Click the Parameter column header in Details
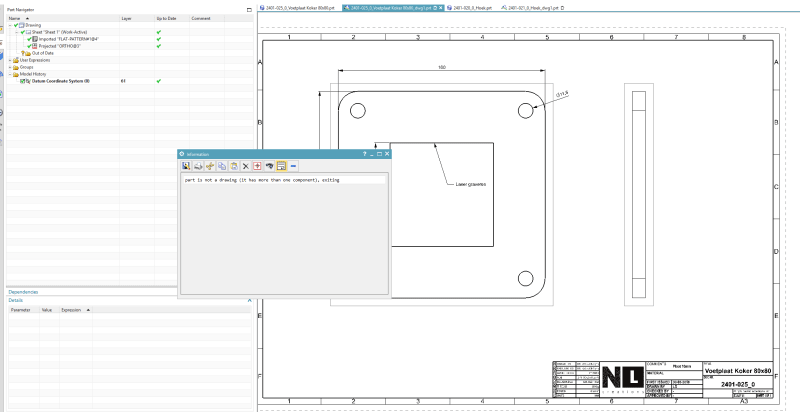The height and width of the screenshot is (412, 800). coord(23,310)
